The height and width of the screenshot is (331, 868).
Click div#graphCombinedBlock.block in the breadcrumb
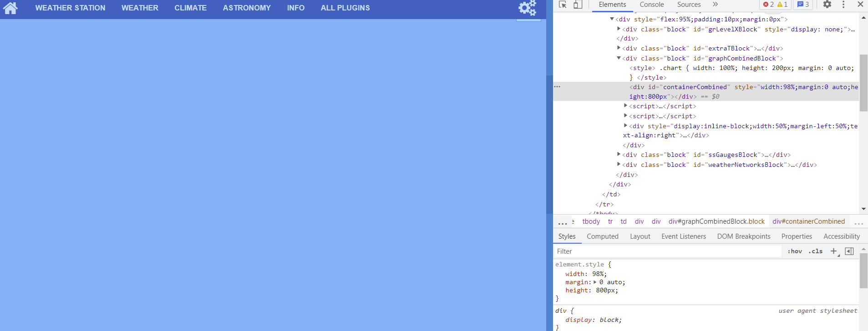[x=716, y=221]
